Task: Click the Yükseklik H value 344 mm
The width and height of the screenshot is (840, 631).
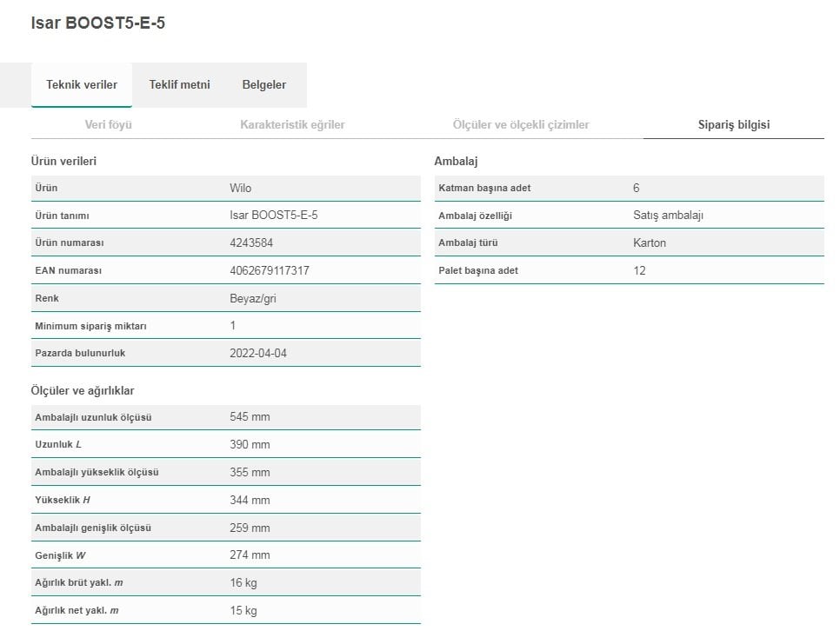Action: pos(250,501)
